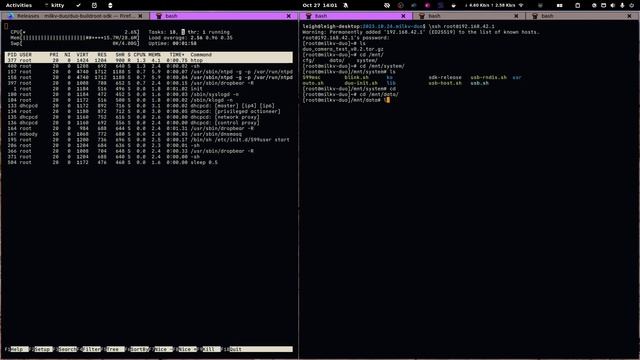
Task: Click the Search function key button
Action: point(67,349)
